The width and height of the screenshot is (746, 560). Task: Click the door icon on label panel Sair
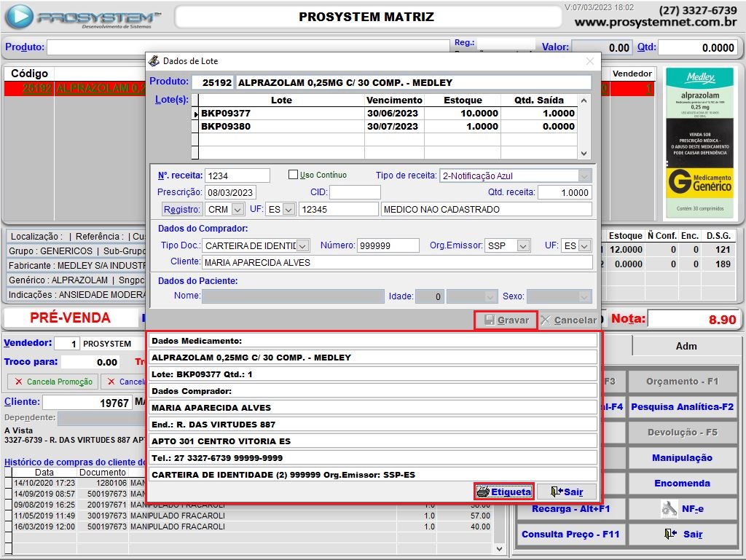[556, 492]
